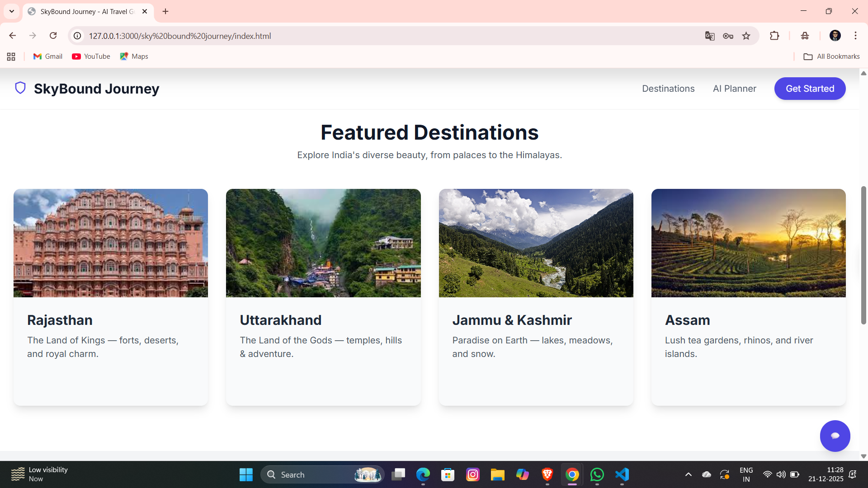Viewport: 868px width, 488px height.
Task: Open the YouTube bookmark
Action: point(91,56)
